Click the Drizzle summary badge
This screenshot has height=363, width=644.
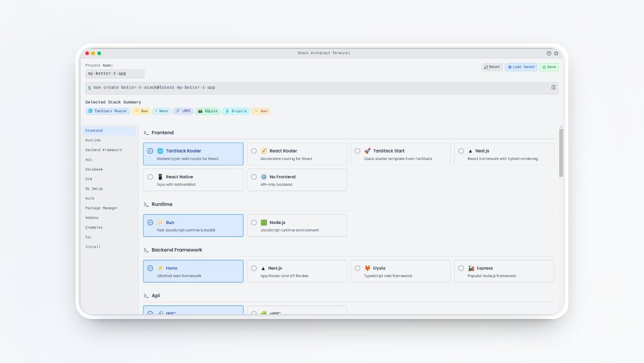pyautogui.click(x=236, y=111)
